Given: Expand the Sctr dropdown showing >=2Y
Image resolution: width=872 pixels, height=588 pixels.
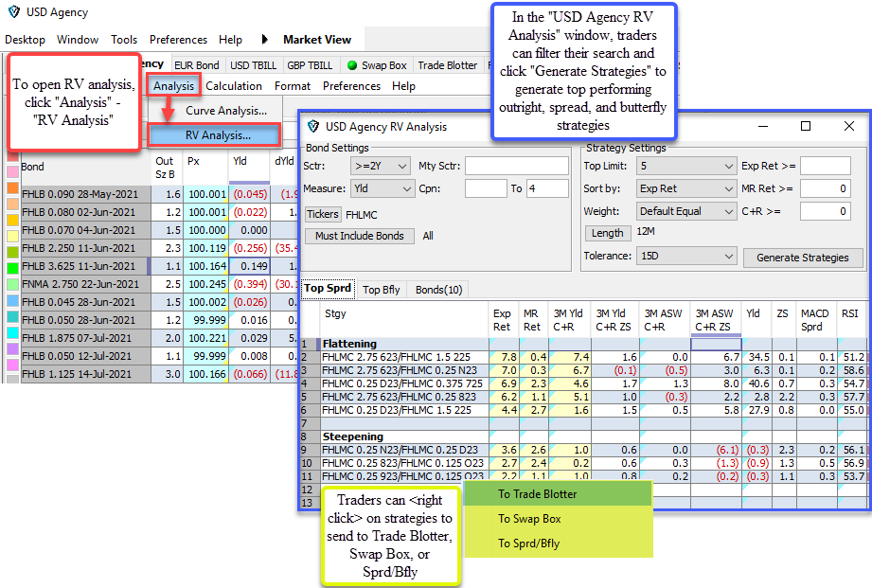Looking at the screenshot, I should (x=381, y=166).
